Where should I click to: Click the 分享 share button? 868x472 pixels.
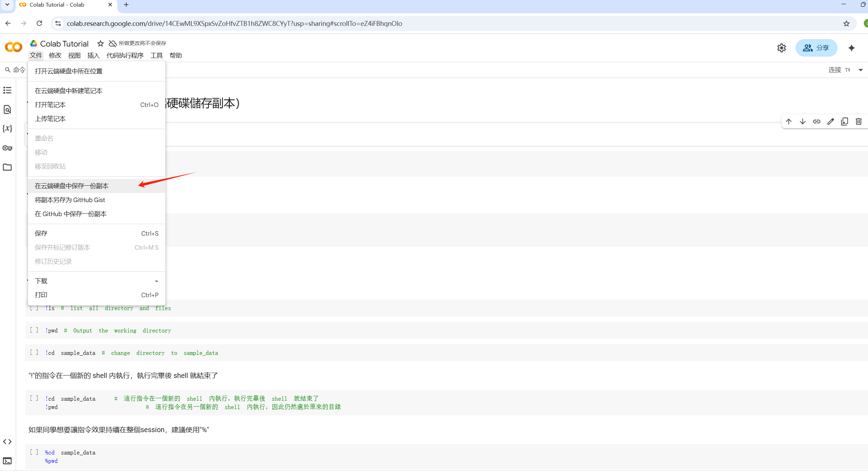point(816,48)
